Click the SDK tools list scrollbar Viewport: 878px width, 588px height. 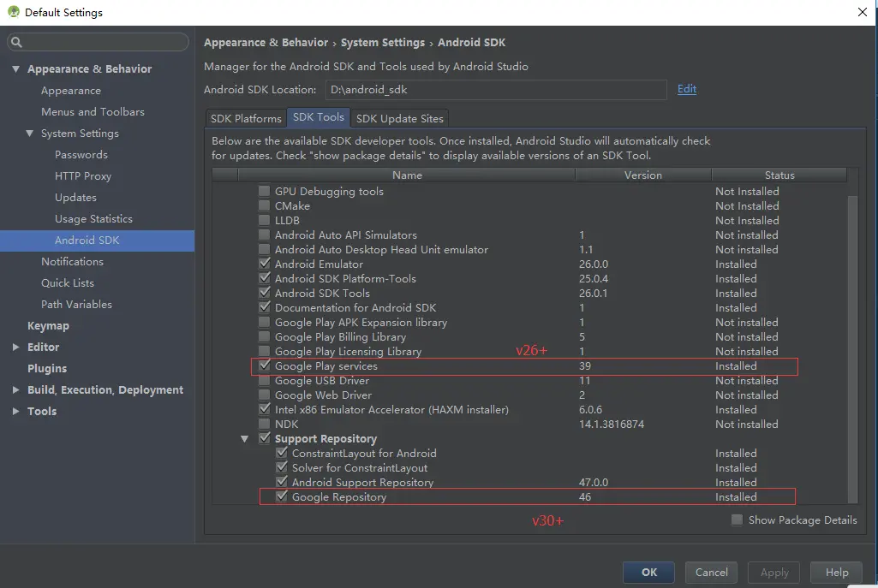tap(853, 349)
